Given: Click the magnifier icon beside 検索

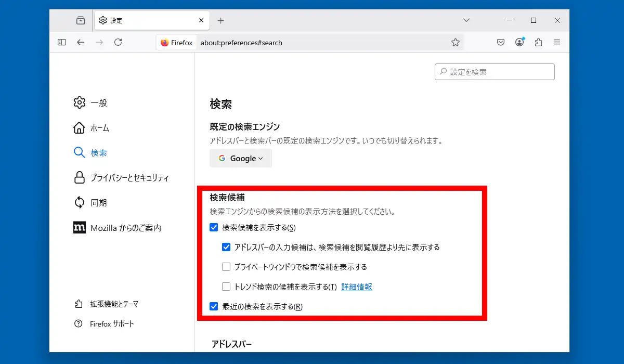Looking at the screenshot, I should 80,152.
